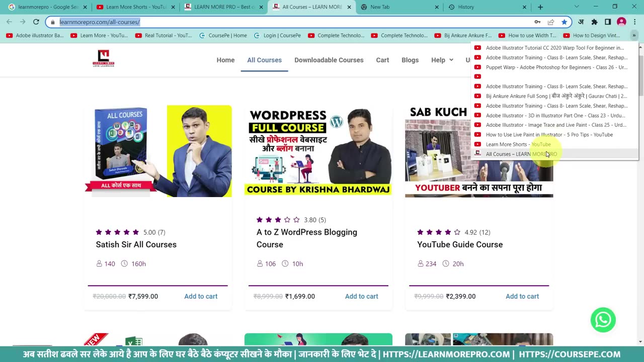This screenshot has width=644, height=362.
Task: Open Login CoursePe bookmark
Action: point(277,35)
